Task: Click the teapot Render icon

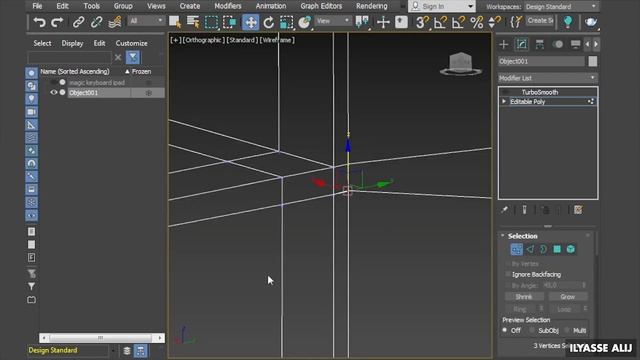Action: point(591,22)
